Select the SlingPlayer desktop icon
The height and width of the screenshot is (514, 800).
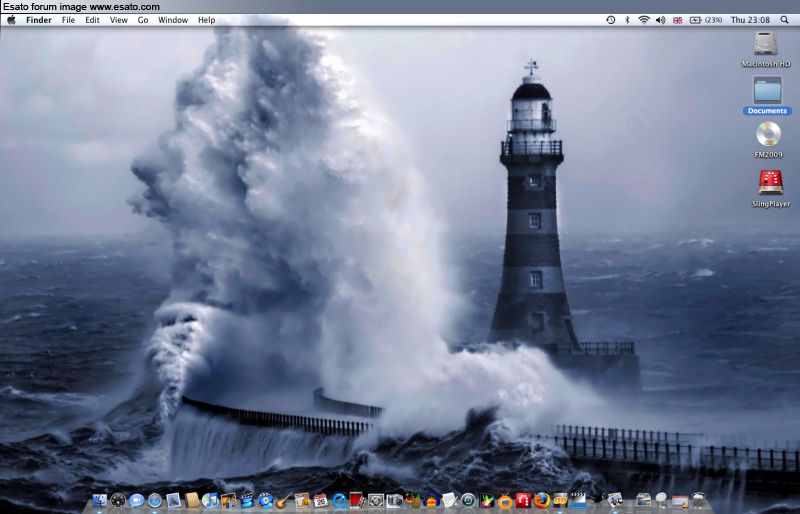tap(770, 182)
